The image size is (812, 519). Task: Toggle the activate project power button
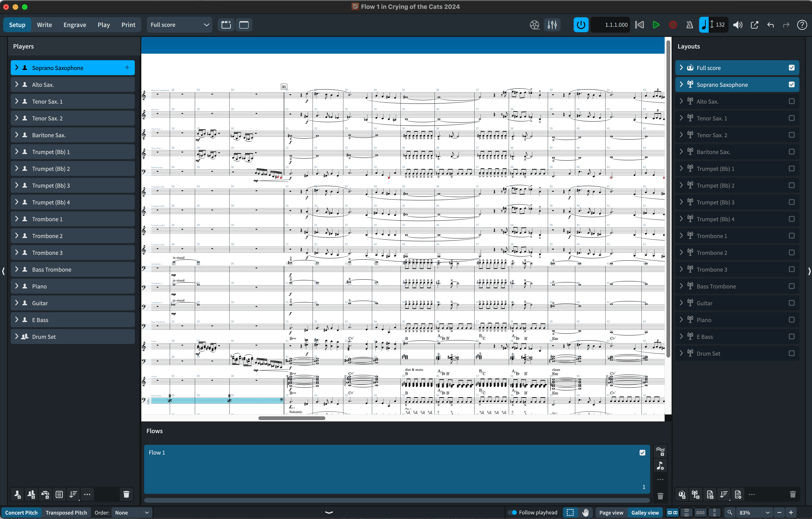[x=581, y=25]
